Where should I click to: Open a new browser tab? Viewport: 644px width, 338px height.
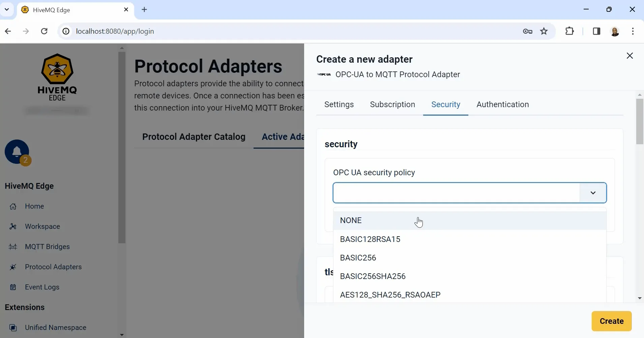click(144, 9)
